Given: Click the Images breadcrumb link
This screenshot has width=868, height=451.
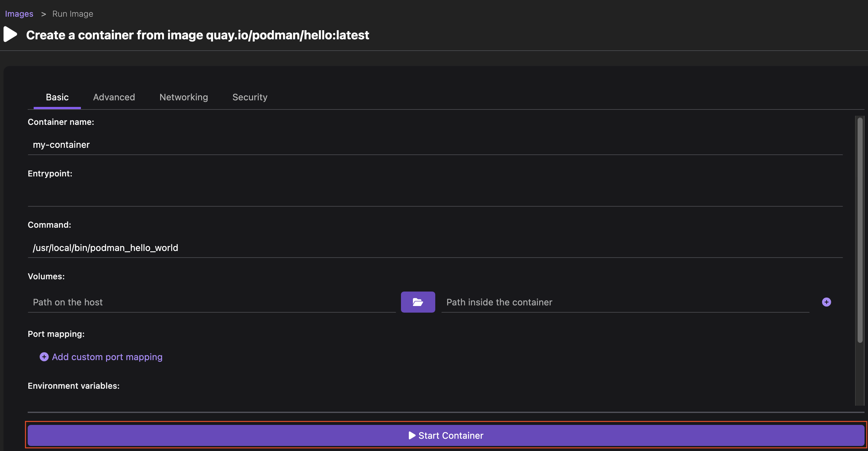Looking at the screenshot, I should click(18, 13).
